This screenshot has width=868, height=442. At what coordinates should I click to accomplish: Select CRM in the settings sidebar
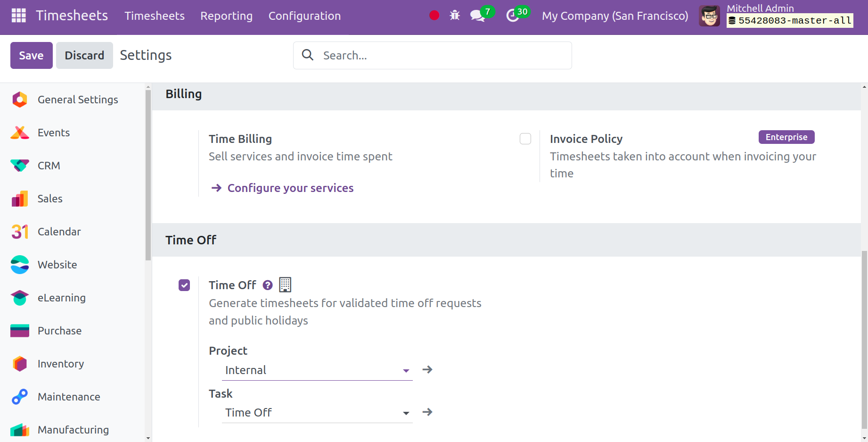[73, 166]
